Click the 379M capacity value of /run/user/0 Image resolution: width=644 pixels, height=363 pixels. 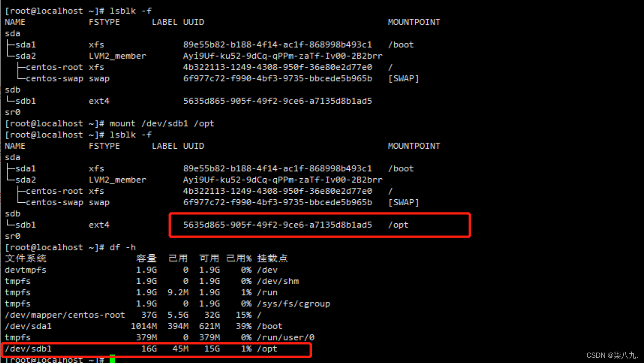point(146,337)
